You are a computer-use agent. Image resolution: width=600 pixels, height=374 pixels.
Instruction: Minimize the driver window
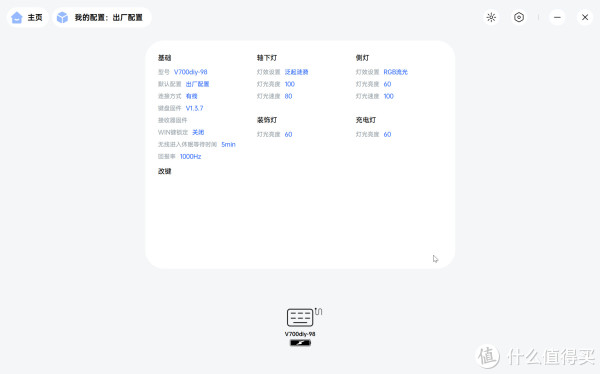557,17
